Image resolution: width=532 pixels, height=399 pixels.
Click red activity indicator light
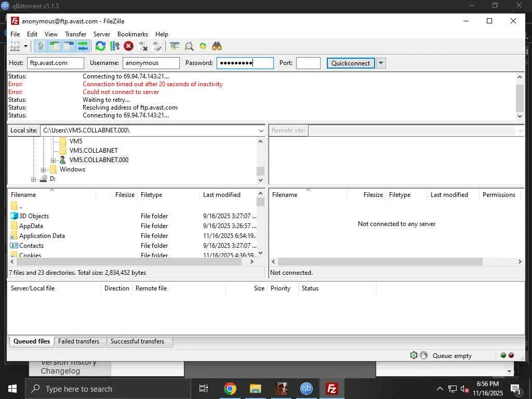click(511, 355)
